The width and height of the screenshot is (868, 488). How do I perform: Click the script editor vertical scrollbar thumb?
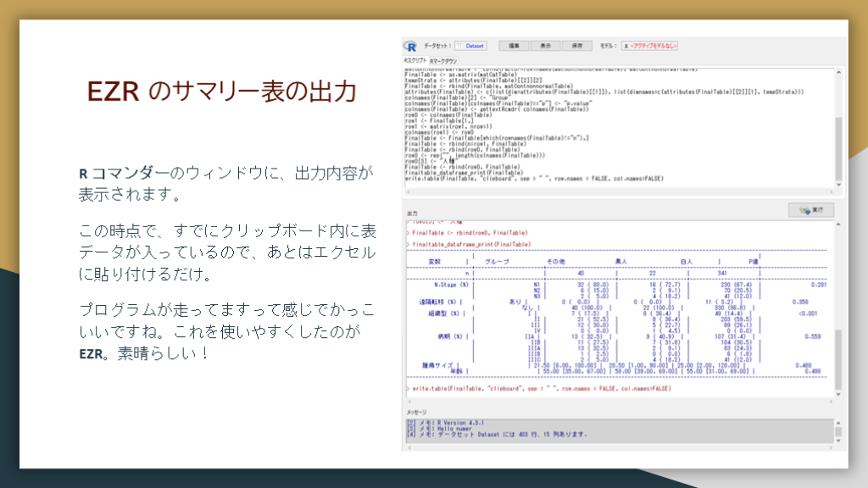tap(838, 148)
